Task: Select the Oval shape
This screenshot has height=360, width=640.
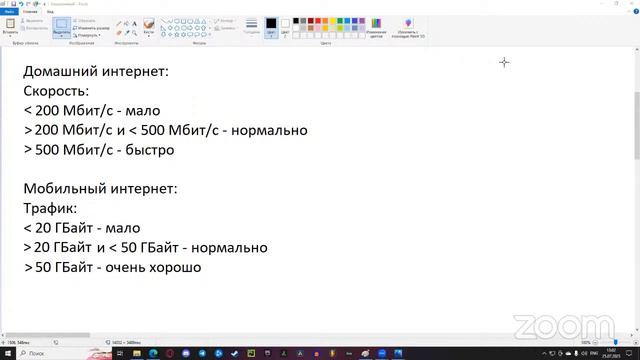Action: point(177,21)
